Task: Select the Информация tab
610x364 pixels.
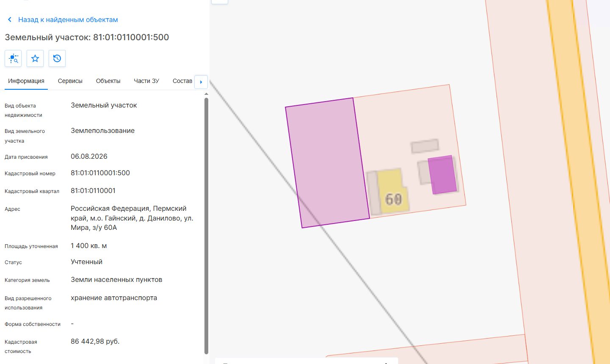Action: (26, 81)
